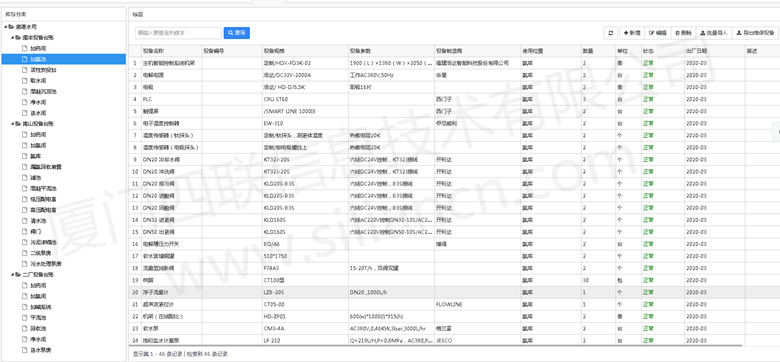Click the refresh icon button in the toolbar
Viewport: 780px width, 362px height.
pyautogui.click(x=611, y=33)
